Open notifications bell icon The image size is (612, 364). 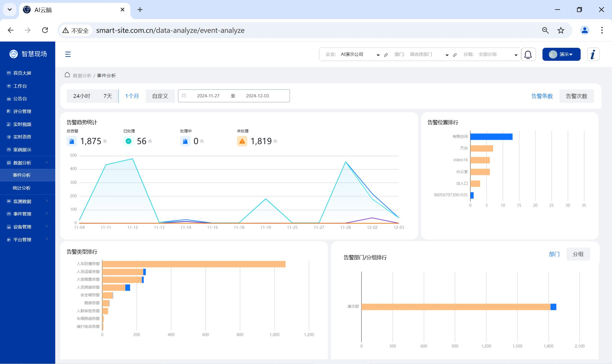[x=528, y=54]
